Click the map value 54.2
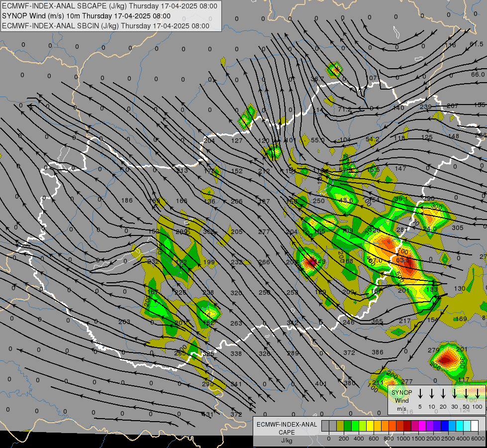The image size is (487, 448). 372,139
